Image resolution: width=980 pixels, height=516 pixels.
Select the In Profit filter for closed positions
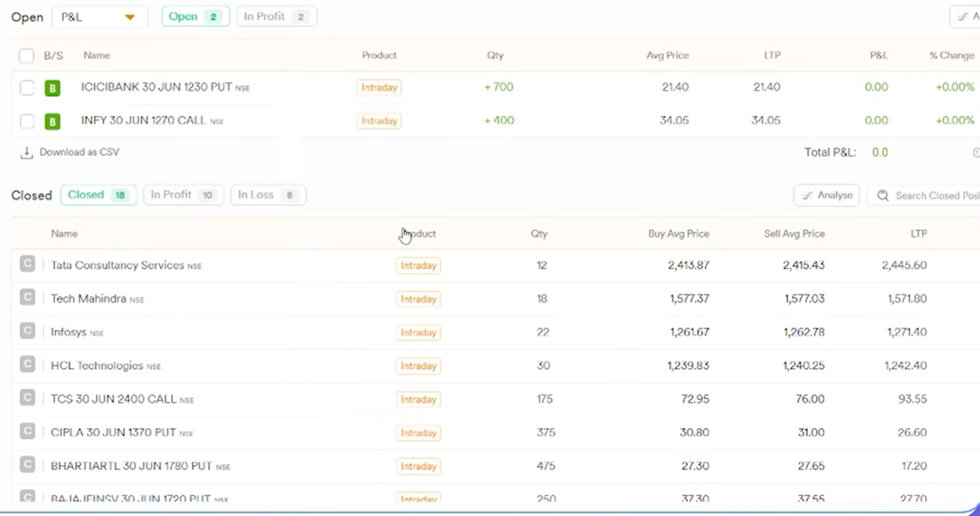pos(183,195)
